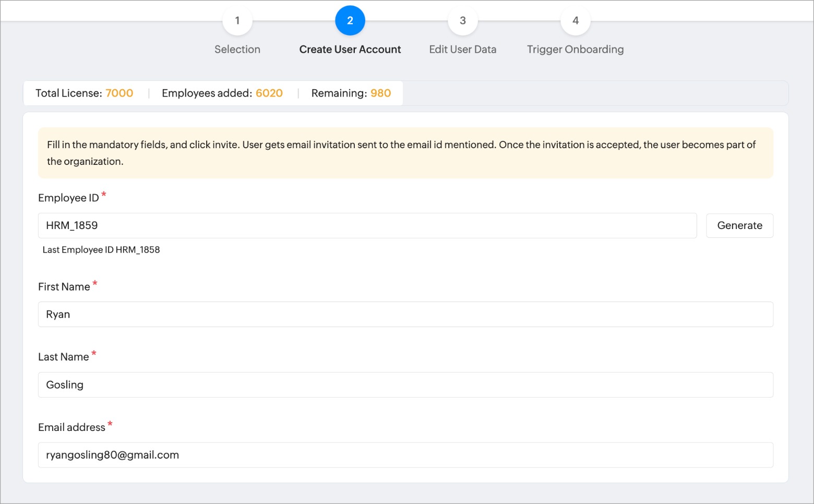Click step 2 circle Create User Account
The width and height of the screenshot is (814, 504).
350,20
